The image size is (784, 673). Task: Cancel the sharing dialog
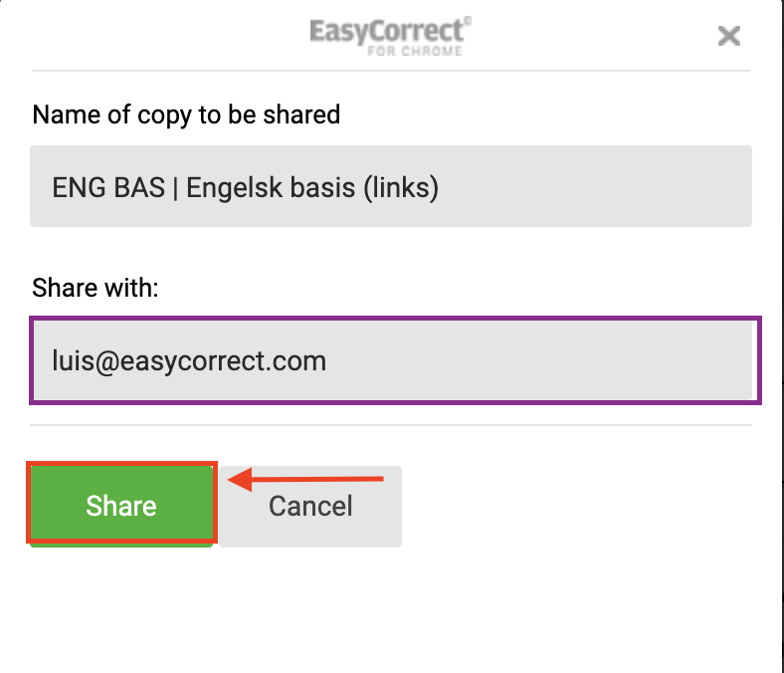[310, 506]
